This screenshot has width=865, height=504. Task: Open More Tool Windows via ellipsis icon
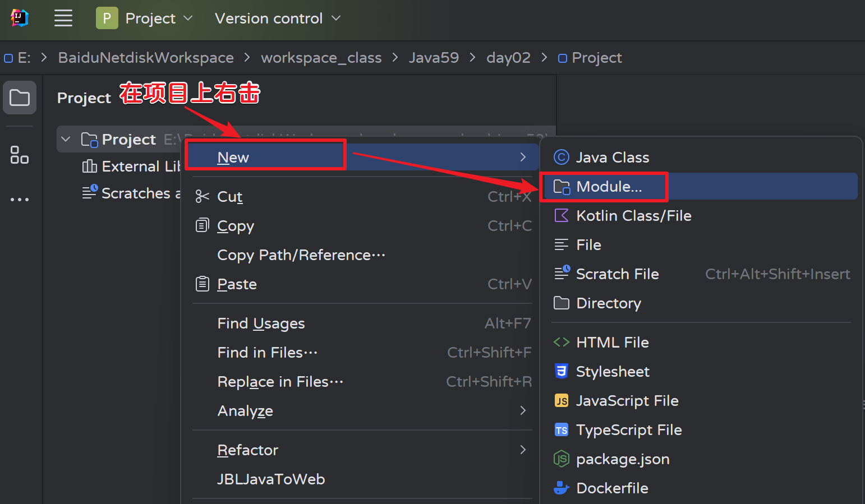[20, 199]
